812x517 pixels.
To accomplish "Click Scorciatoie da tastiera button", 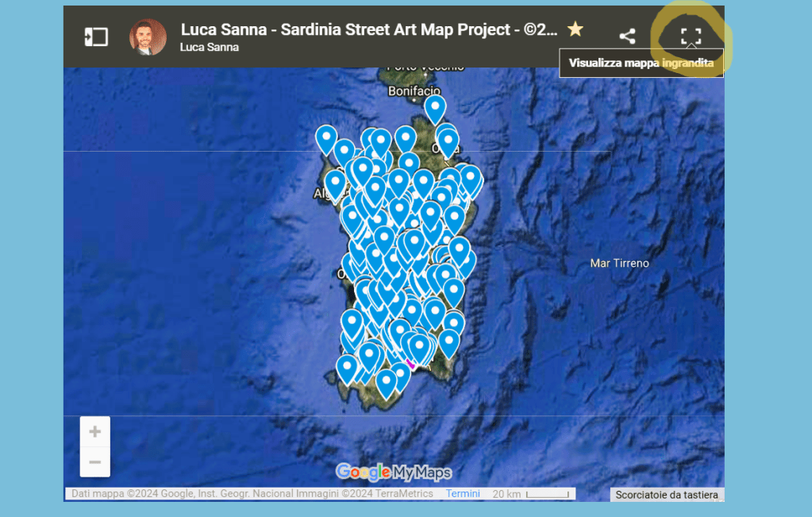I will [667, 495].
